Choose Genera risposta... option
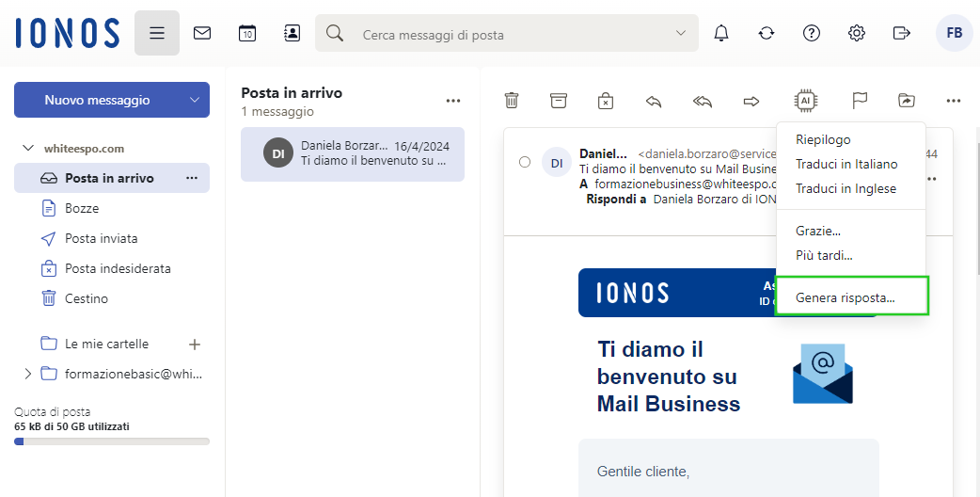The height and width of the screenshot is (497, 980). 850,297
